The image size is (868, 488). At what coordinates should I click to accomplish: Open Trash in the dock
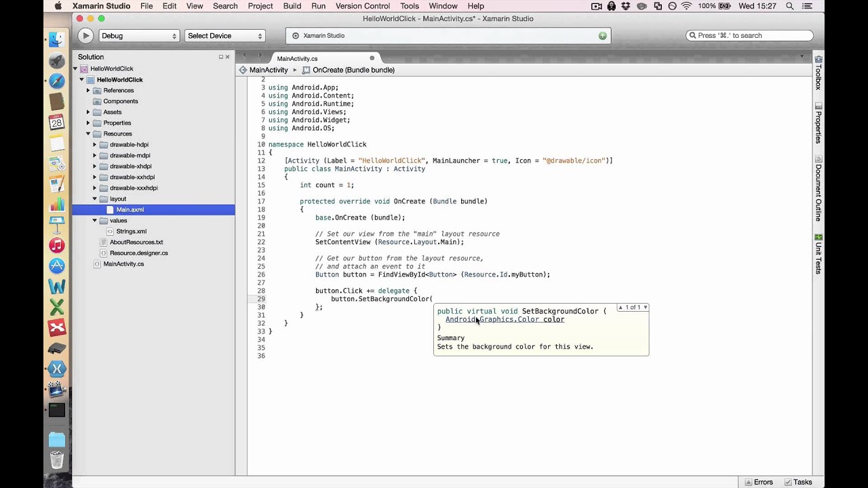(57, 461)
